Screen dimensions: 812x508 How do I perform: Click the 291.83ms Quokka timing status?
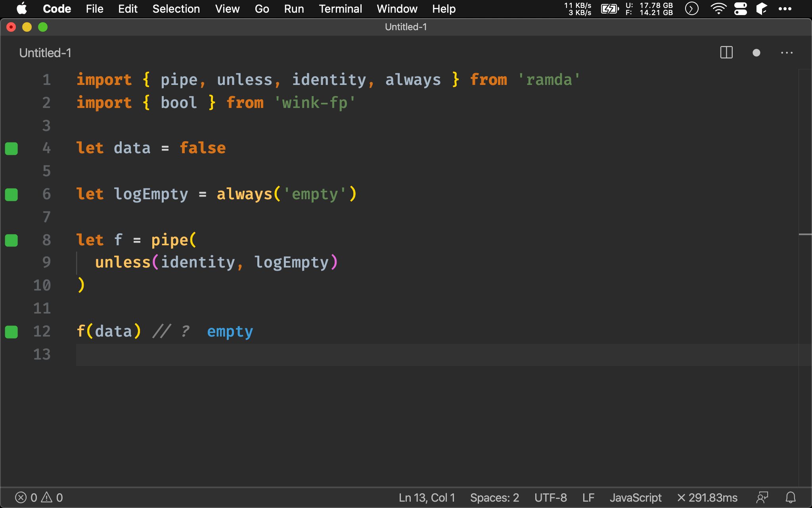pyautogui.click(x=707, y=498)
